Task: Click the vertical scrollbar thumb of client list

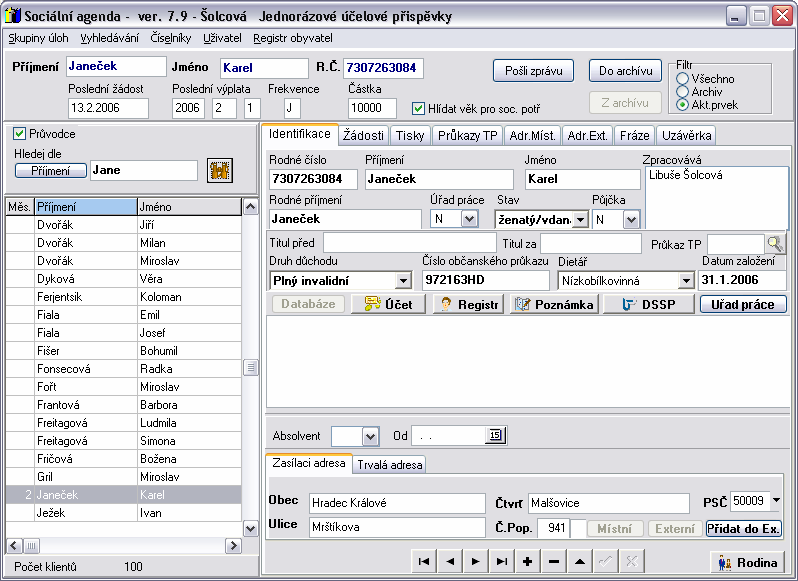Action: click(x=250, y=367)
